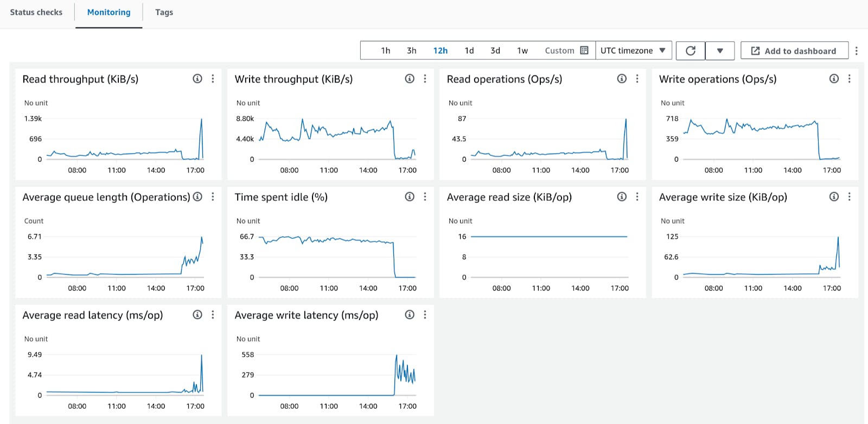Open three-dot menu on Write operations graph
Screen dimensions: 868x424
pos(849,79)
